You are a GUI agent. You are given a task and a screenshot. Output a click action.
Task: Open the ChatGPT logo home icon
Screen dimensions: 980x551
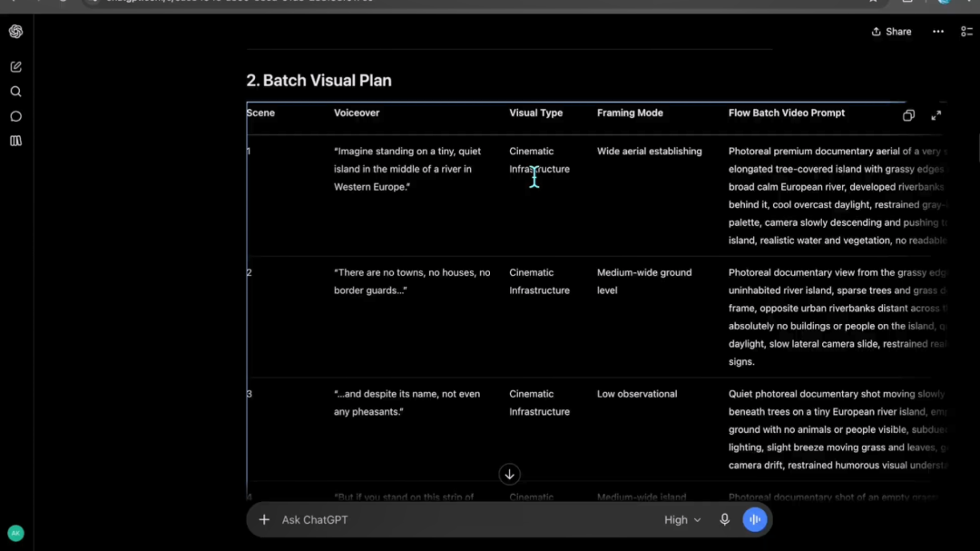[15, 32]
